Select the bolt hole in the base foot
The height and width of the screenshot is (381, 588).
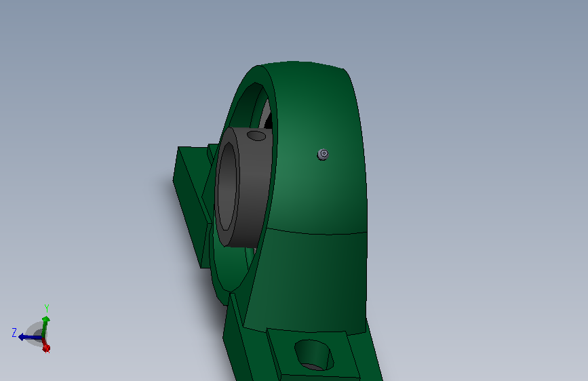(313, 355)
